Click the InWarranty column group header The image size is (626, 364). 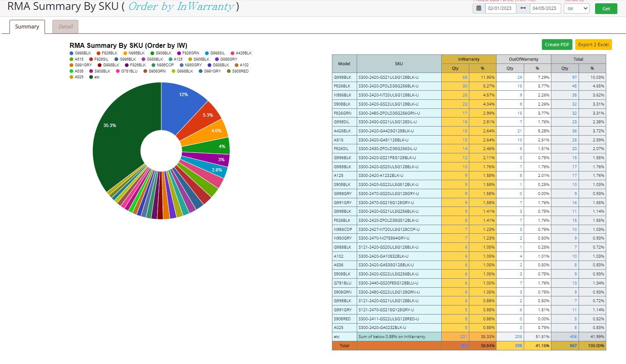coord(469,59)
